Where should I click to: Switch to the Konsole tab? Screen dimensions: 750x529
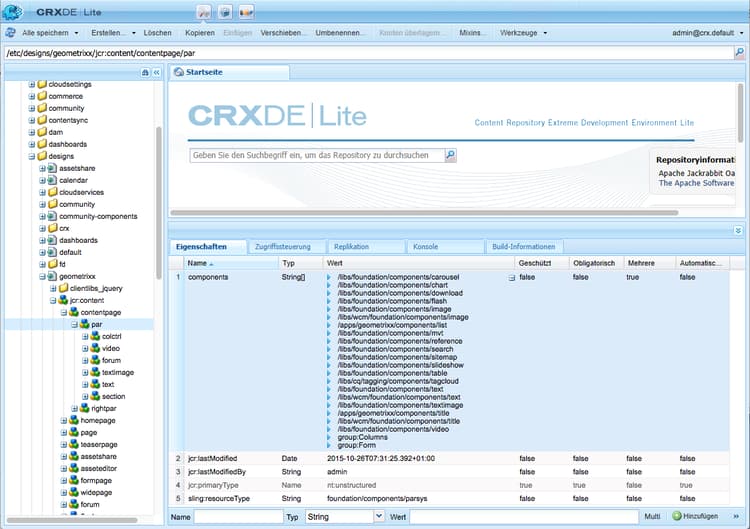point(444,246)
